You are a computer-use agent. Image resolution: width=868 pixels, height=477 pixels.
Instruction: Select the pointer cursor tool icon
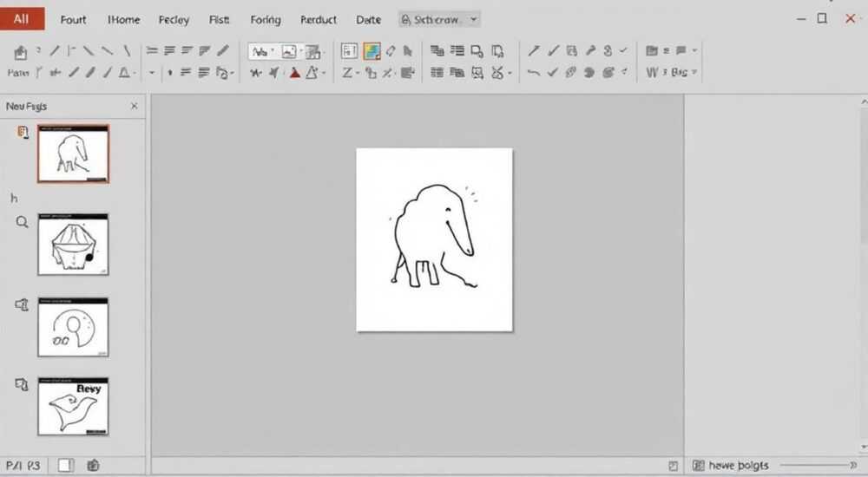pos(408,51)
